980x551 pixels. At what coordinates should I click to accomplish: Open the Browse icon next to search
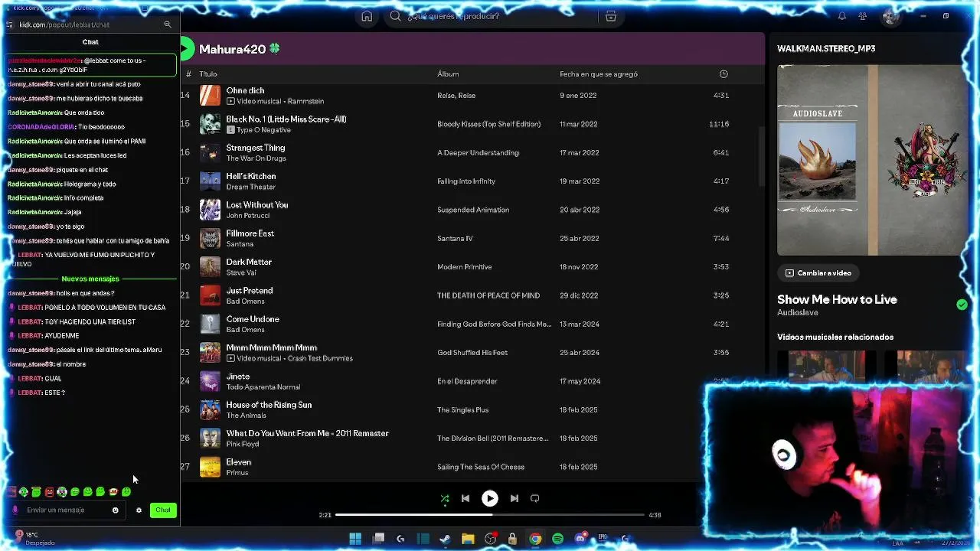(x=610, y=16)
